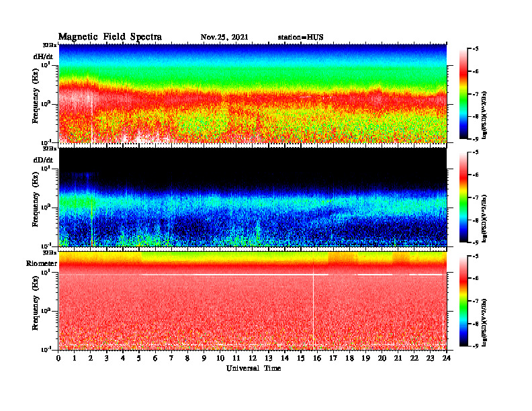Click the "20" tick on the time axis

coord(382,359)
